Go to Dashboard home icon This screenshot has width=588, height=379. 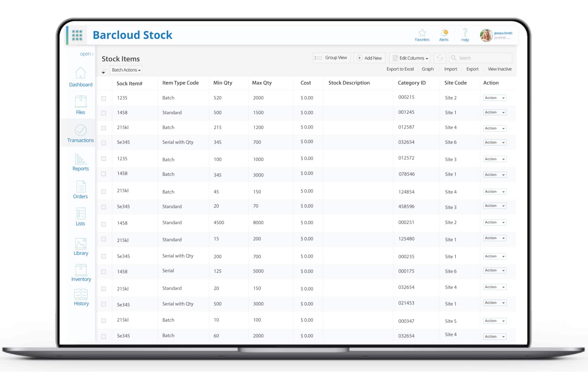click(x=81, y=73)
